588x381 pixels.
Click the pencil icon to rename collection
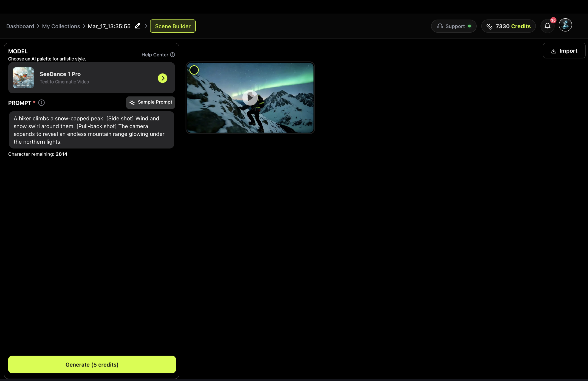tap(138, 26)
